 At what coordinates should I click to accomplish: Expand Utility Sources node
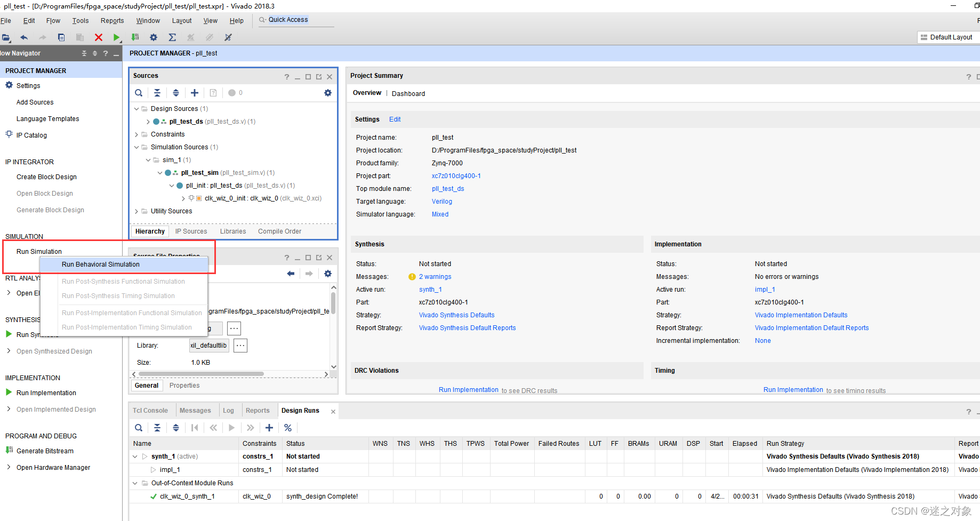pyautogui.click(x=136, y=211)
